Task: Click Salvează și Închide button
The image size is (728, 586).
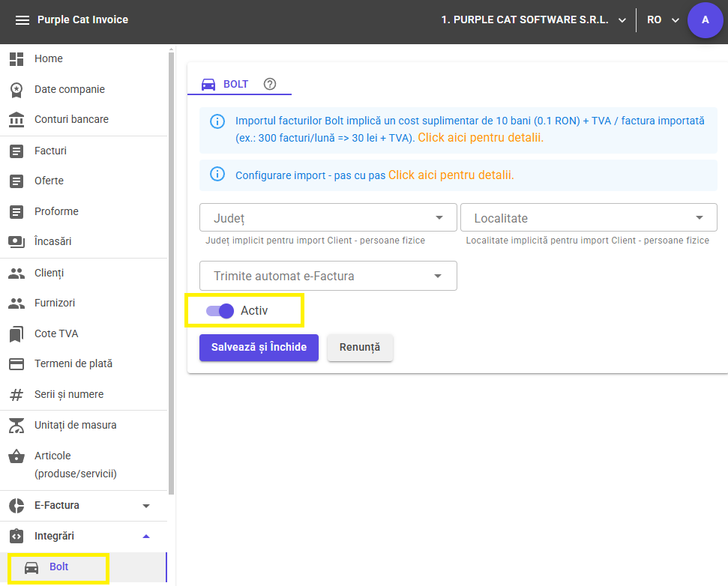Action: click(x=259, y=348)
